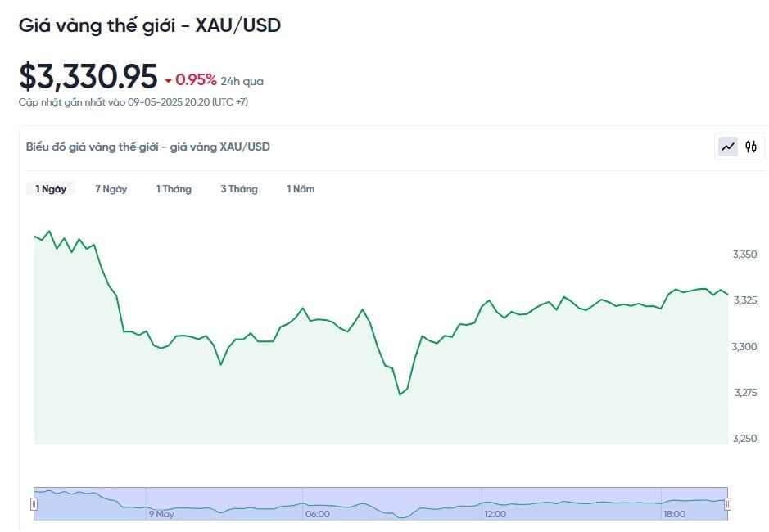Viewport: 769px width, 532px height.
Task: Click the 3,350 y-axis label
Action: pos(744,255)
